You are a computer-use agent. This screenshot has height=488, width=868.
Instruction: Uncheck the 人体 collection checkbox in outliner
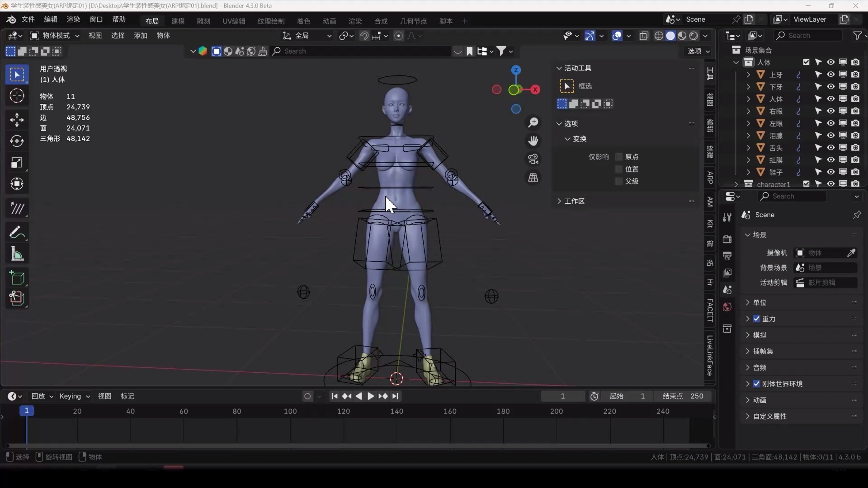(x=806, y=62)
